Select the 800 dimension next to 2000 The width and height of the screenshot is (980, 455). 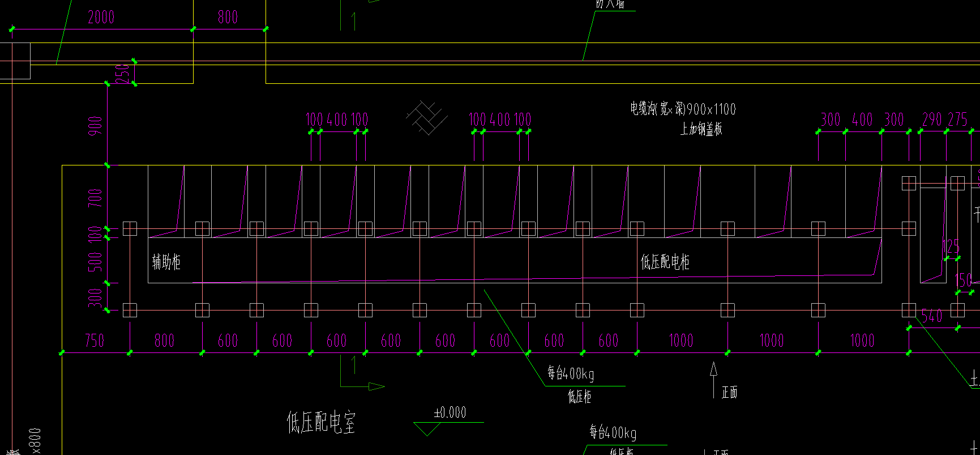pyautogui.click(x=228, y=17)
